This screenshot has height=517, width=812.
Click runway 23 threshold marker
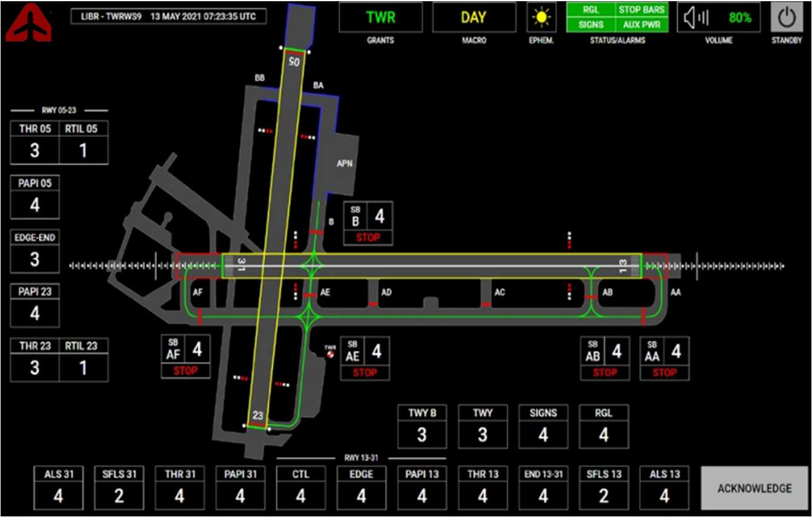point(258,416)
